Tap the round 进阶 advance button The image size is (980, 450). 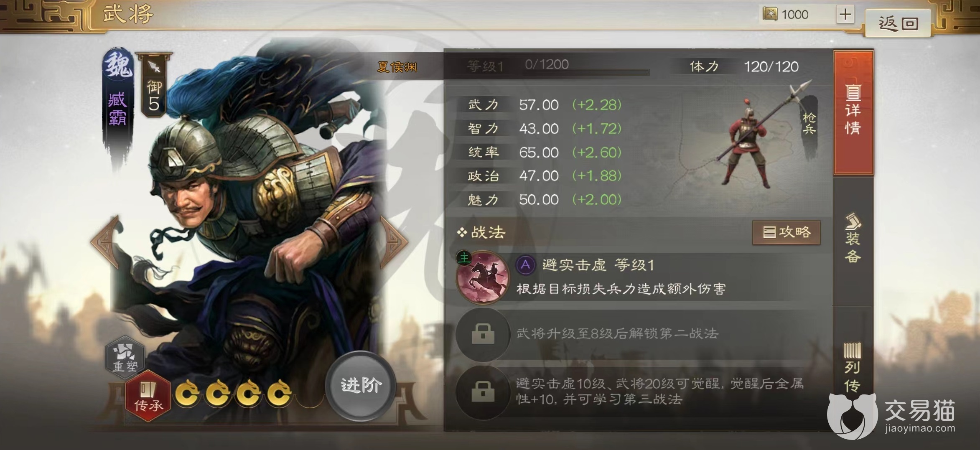pos(361,386)
